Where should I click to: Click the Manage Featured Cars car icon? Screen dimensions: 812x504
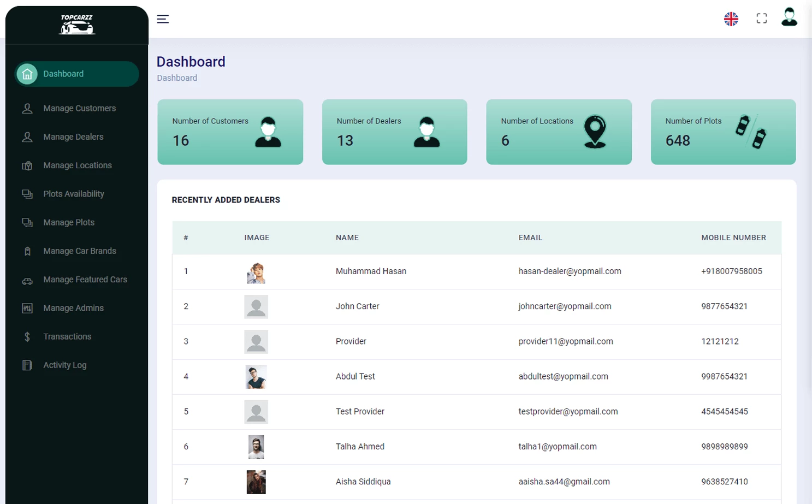click(27, 280)
